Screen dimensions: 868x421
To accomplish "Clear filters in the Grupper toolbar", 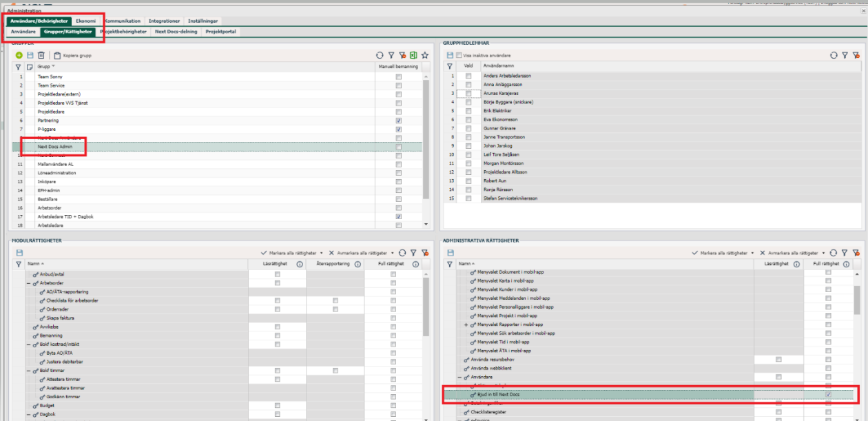I will (402, 55).
